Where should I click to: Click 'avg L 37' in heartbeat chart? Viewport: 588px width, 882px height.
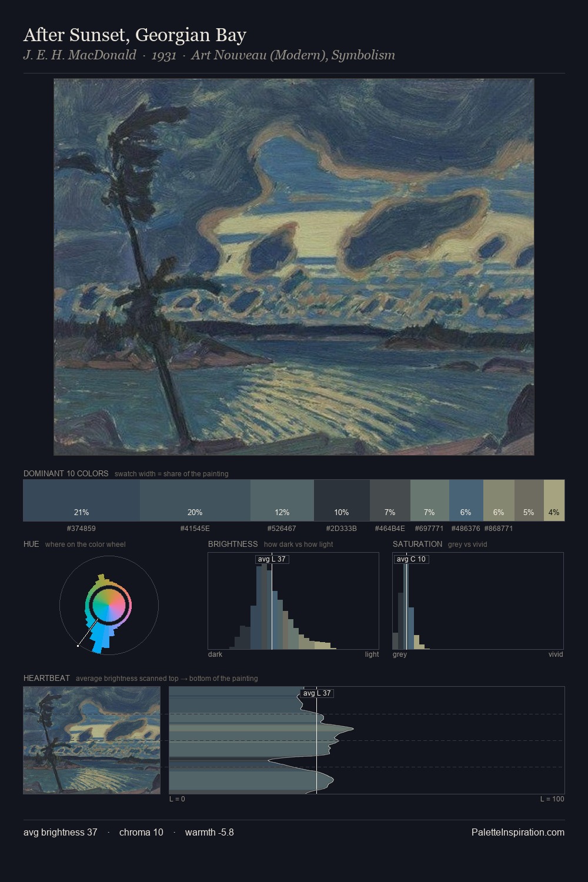click(x=317, y=693)
